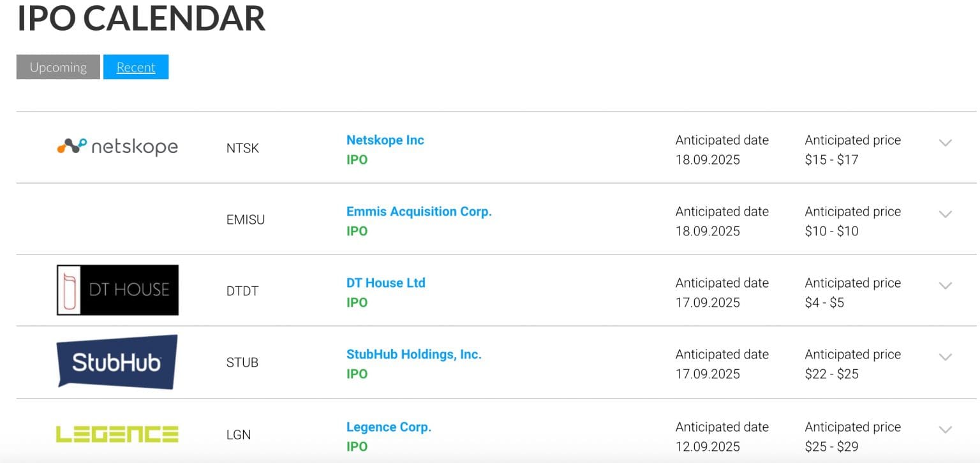Image resolution: width=980 pixels, height=463 pixels.
Task: Expand the Netskope Inc row chevron
Action: [x=945, y=143]
